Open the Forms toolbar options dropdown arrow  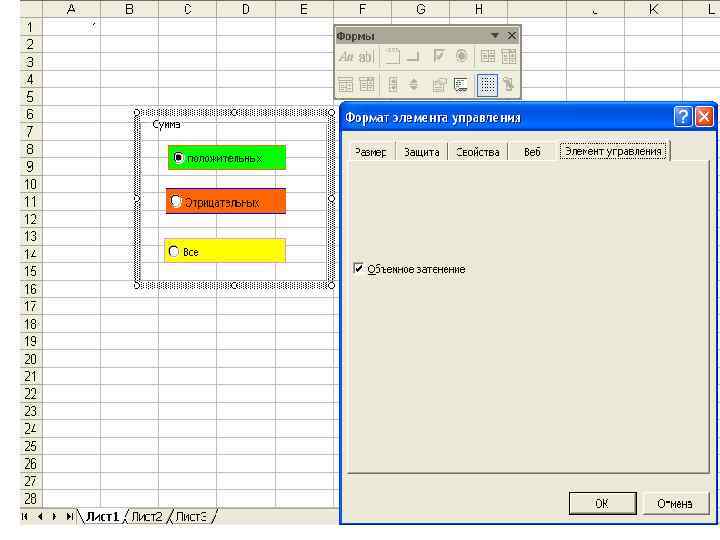click(495, 35)
